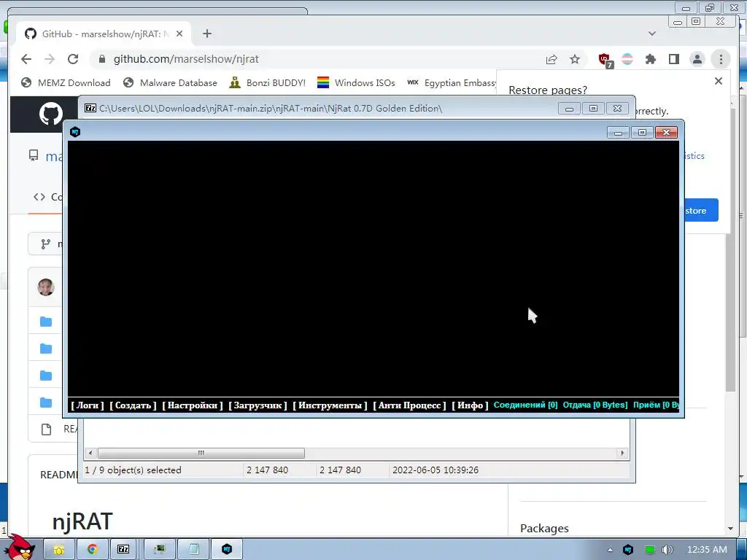747x560 pixels.
Task: Switch to 7-Zip in the taskbar
Action: 123,550
